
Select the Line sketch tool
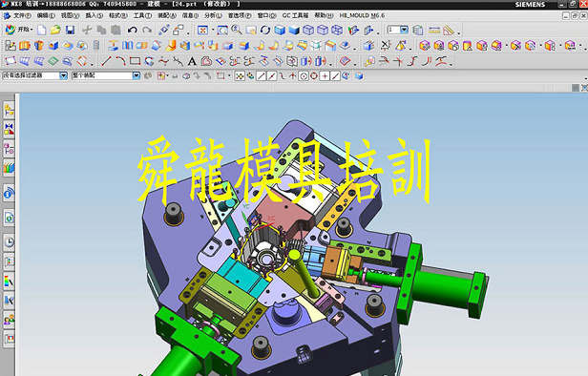click(x=107, y=61)
